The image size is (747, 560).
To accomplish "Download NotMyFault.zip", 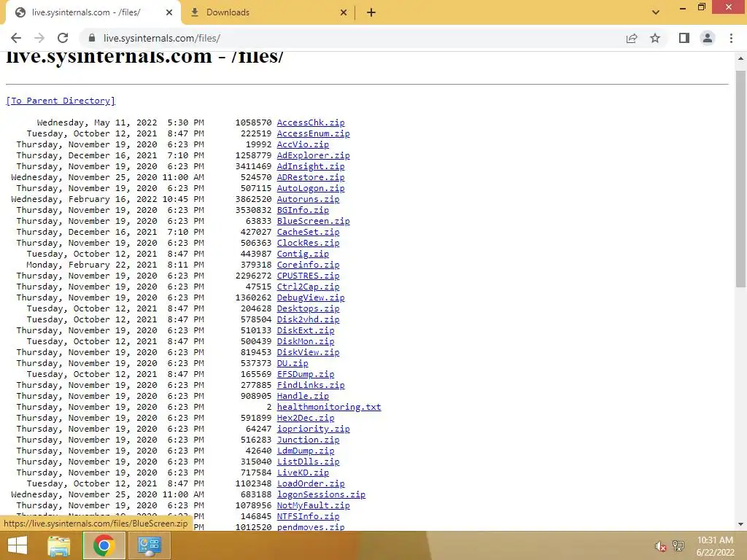I will (x=314, y=506).
